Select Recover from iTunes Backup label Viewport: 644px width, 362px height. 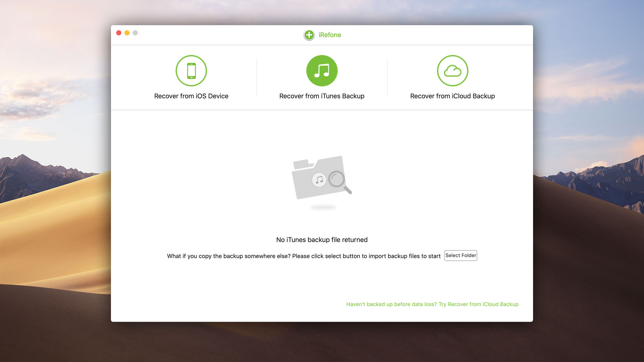point(322,96)
